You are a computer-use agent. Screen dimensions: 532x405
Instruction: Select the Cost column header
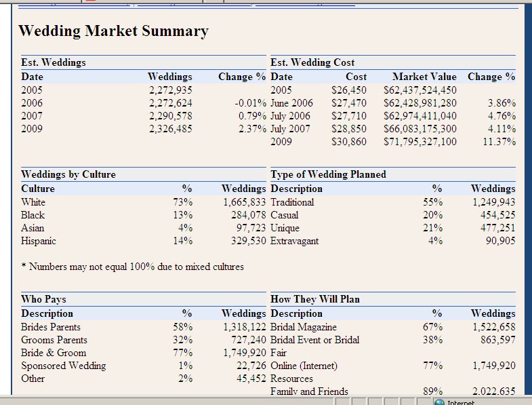(x=356, y=77)
